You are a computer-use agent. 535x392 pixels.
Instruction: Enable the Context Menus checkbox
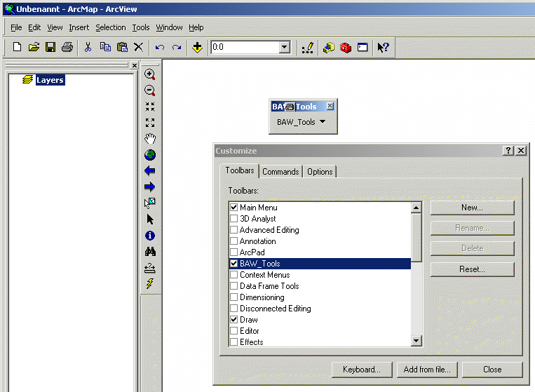(233, 275)
